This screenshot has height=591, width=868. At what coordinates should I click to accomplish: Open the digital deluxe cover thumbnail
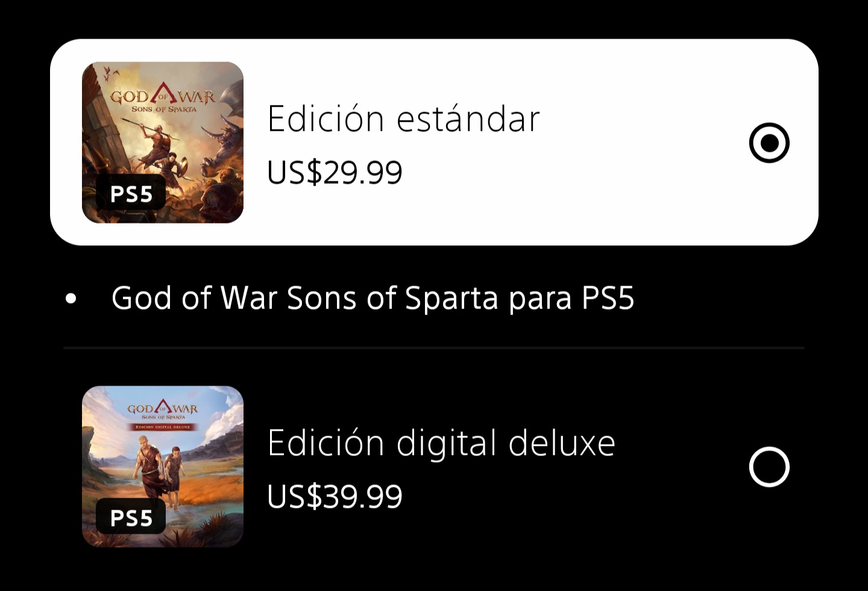163,467
